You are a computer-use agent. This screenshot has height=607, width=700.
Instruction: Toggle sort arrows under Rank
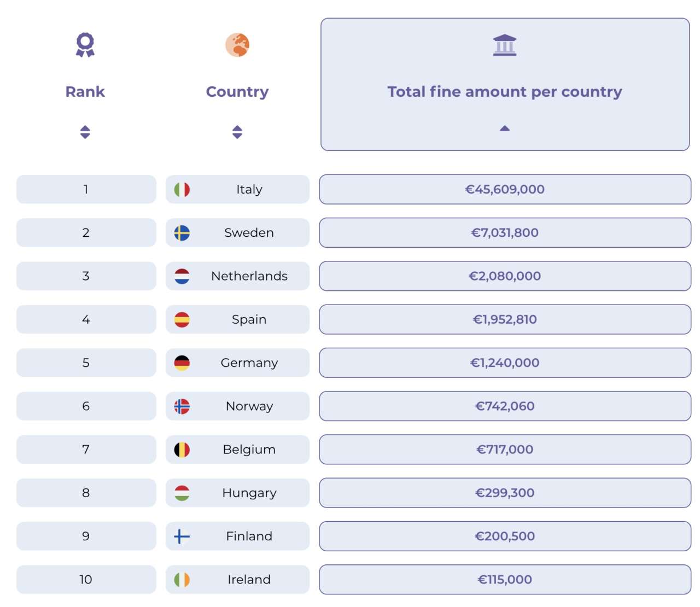pyautogui.click(x=85, y=132)
